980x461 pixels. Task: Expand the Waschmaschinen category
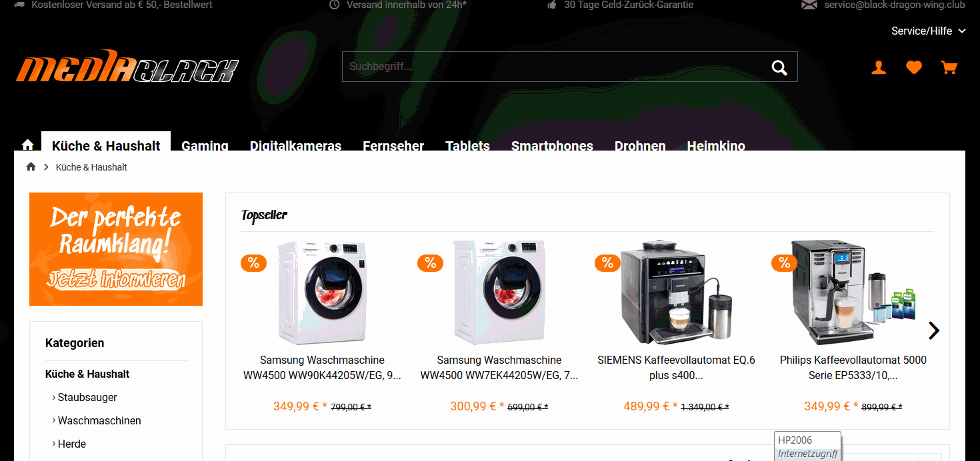[x=97, y=420]
